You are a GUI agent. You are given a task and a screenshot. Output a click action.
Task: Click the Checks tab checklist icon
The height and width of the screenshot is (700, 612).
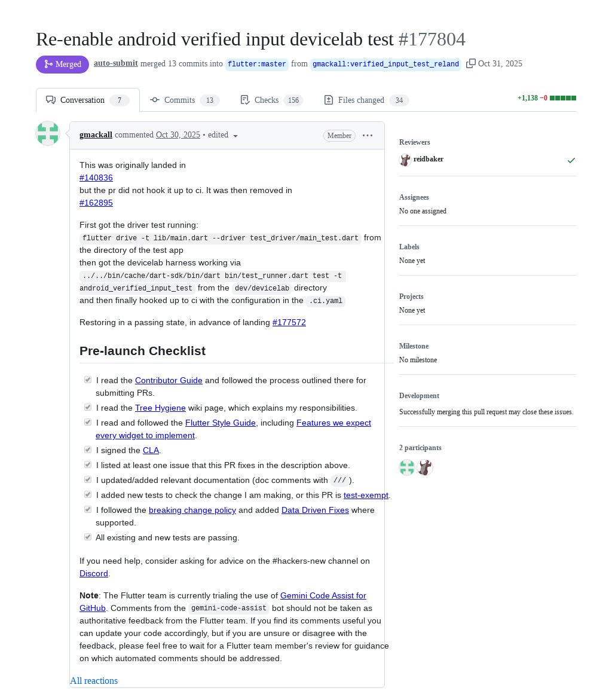click(245, 100)
